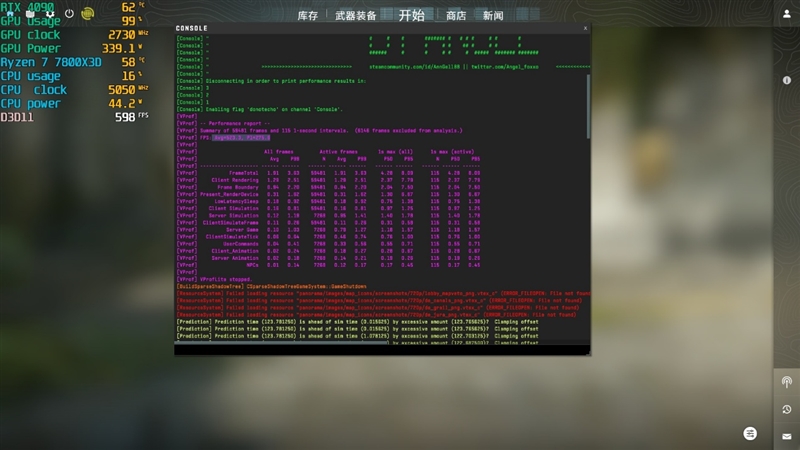The width and height of the screenshot is (800, 450).
Task: Open the settings gear icon
Action: (49, 14)
